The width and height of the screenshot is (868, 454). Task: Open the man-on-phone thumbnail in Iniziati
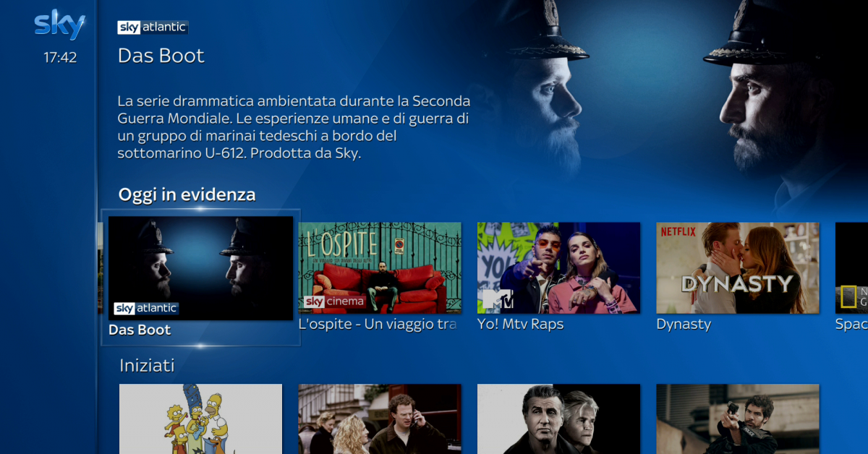coord(380,419)
